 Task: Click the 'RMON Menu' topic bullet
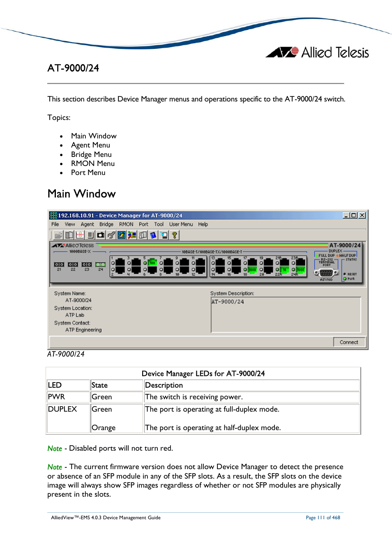(93, 164)
